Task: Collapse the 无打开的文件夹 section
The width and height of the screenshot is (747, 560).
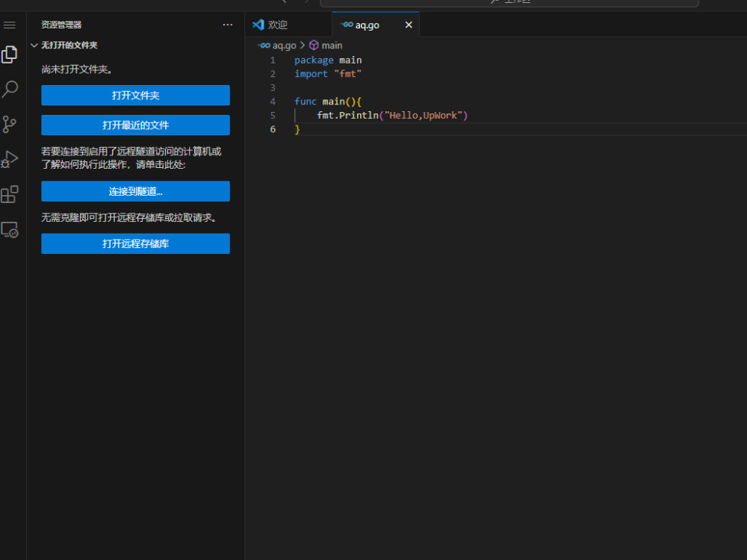Action: point(34,45)
